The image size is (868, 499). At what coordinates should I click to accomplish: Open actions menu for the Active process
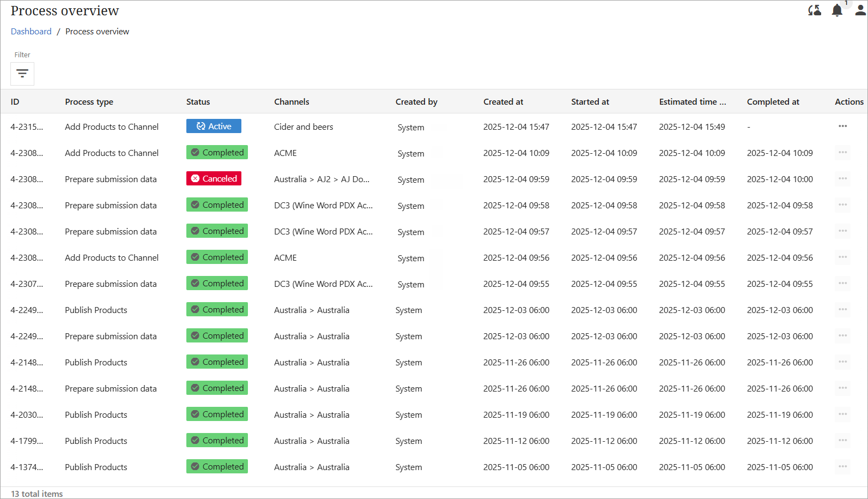(842, 127)
